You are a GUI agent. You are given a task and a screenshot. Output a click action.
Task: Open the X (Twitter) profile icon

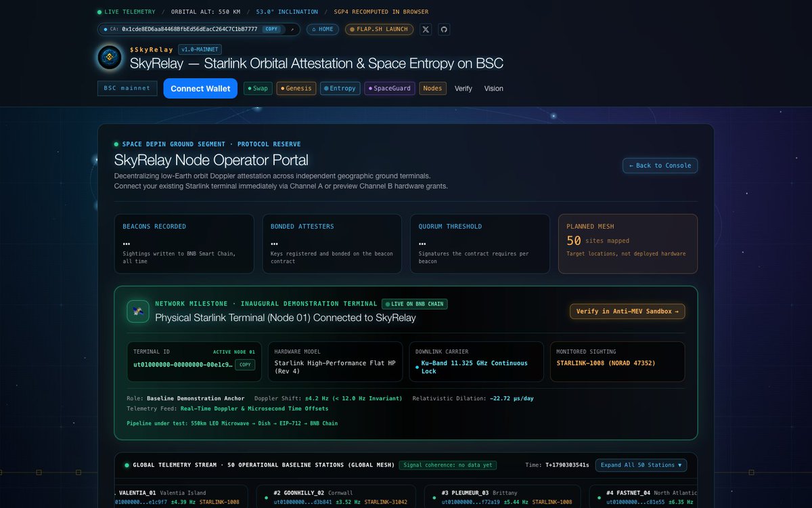click(425, 29)
